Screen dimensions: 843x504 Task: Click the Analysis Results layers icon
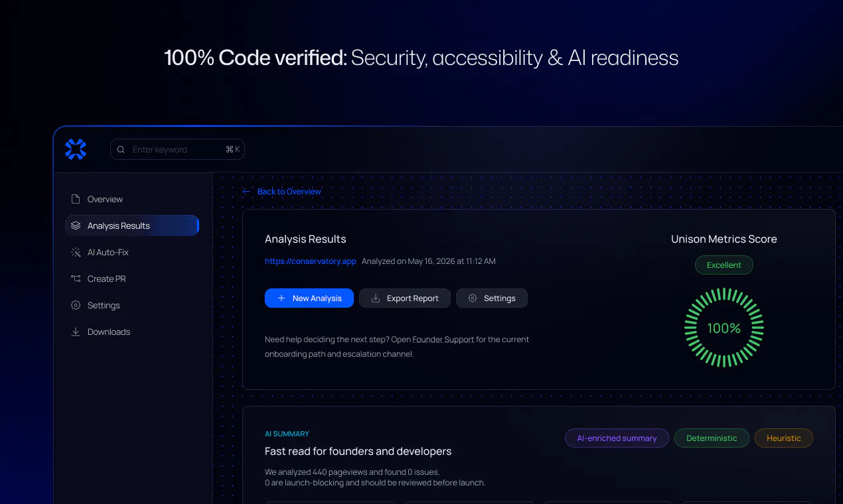click(x=76, y=225)
